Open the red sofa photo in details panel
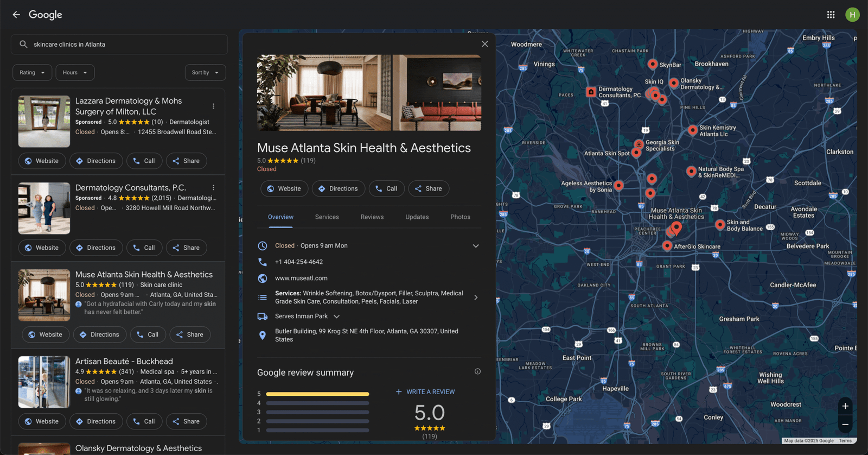This screenshot has width=868, height=455. click(437, 92)
